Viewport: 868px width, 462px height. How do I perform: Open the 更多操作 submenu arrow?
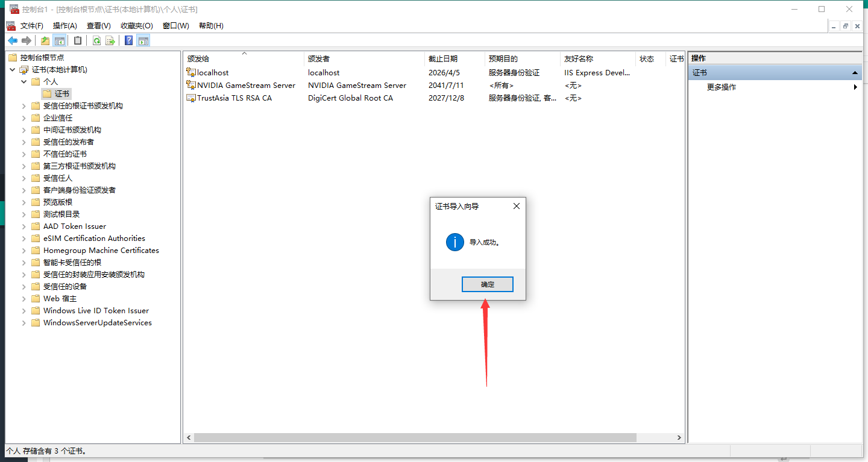point(855,87)
